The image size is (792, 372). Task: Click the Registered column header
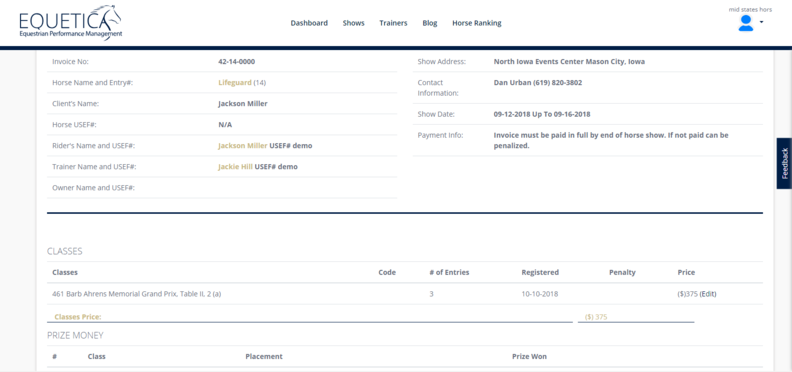point(540,272)
